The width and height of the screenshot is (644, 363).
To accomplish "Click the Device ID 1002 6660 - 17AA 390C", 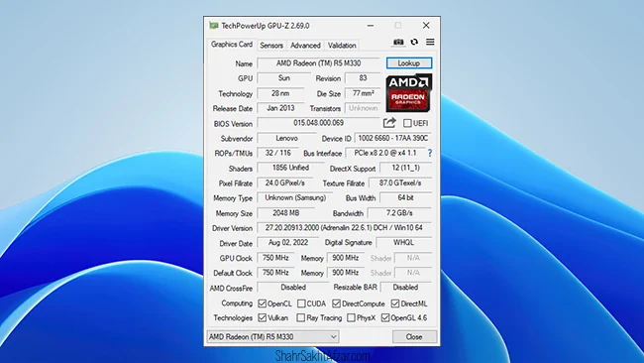I will point(393,138).
